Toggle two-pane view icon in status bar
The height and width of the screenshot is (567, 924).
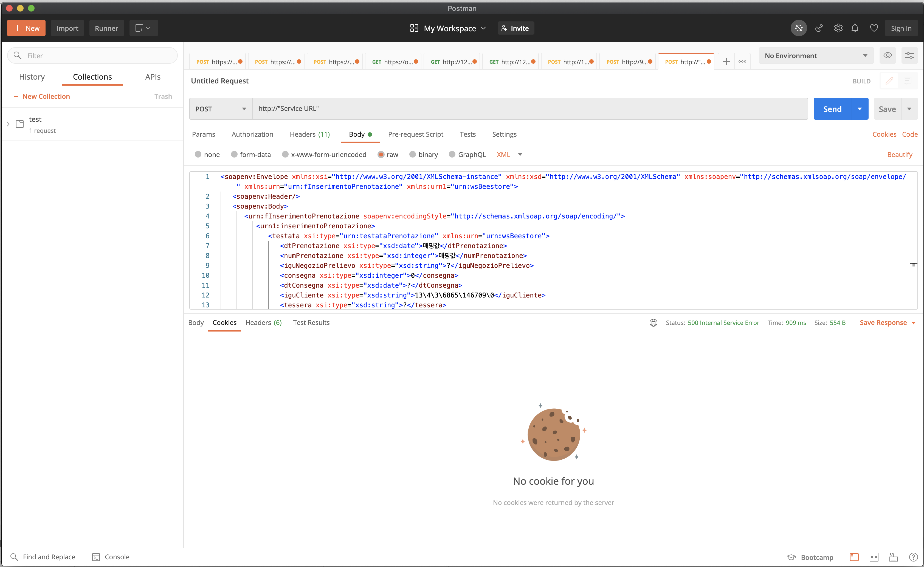(874, 557)
